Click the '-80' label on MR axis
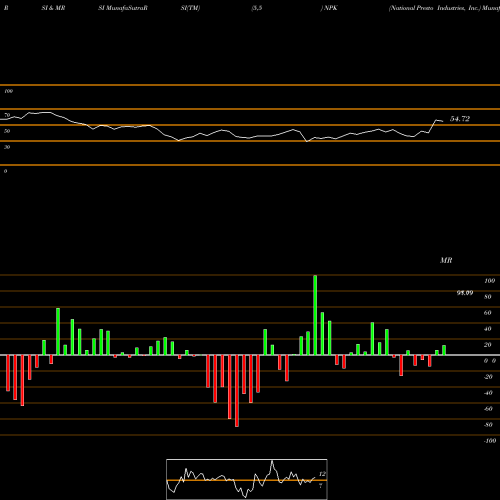Image resolution: width=500 pixels, height=500 pixels. tap(488, 425)
